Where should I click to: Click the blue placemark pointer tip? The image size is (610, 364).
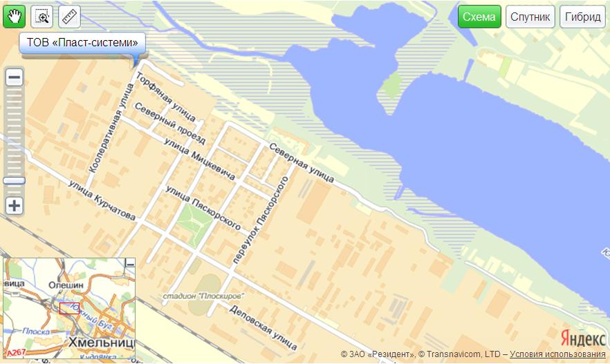coord(136,66)
